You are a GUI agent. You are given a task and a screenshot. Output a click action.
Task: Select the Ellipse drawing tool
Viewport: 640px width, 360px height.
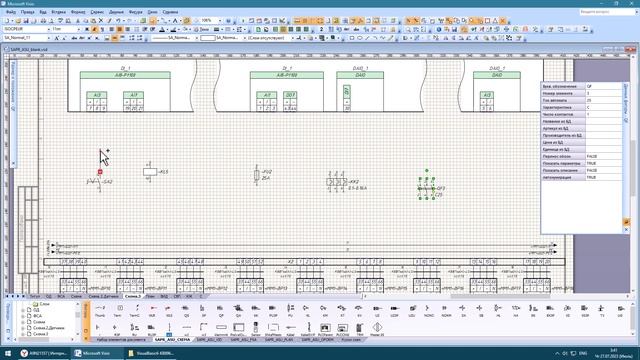(360, 38)
